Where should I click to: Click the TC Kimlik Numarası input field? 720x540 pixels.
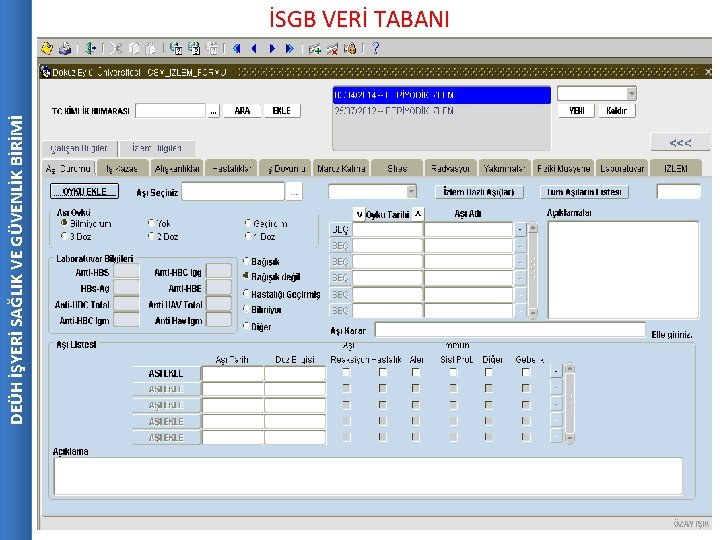coord(170,111)
